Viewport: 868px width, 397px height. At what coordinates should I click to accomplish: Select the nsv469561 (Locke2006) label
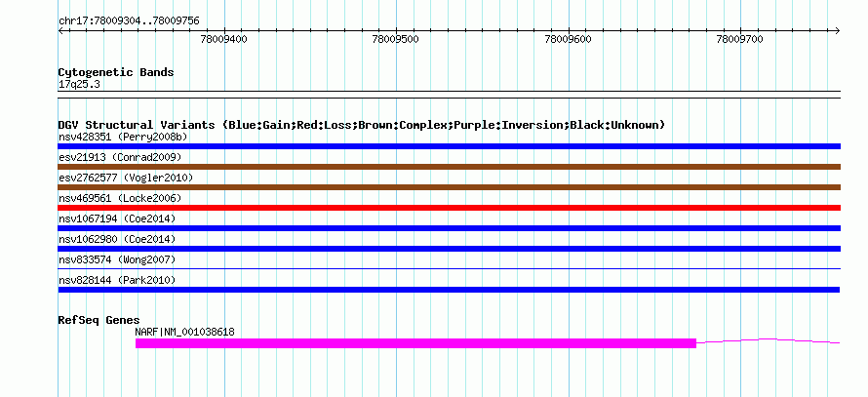pyautogui.click(x=120, y=198)
